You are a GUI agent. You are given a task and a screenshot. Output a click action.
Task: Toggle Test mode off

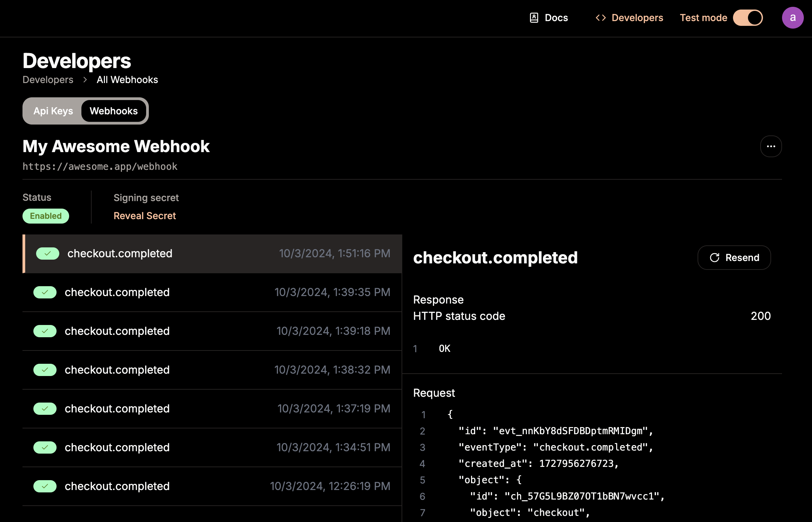[748, 18]
